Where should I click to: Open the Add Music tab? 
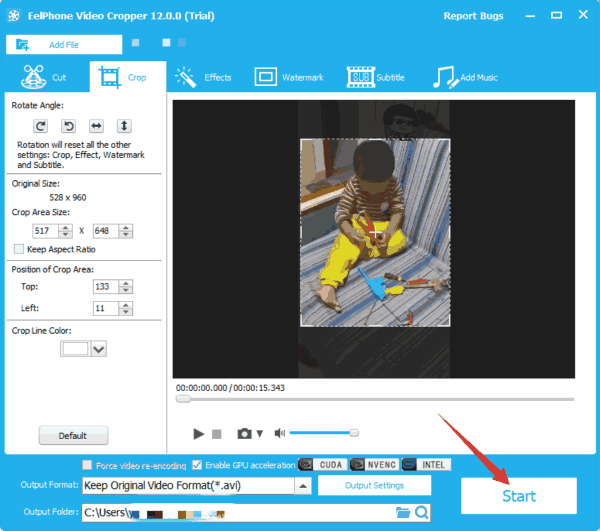[x=465, y=77]
